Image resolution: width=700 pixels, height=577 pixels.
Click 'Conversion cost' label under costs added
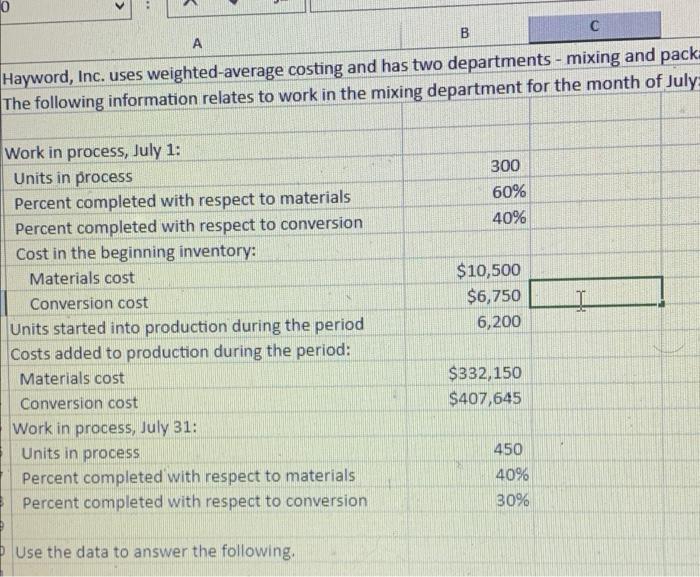pos(79,403)
